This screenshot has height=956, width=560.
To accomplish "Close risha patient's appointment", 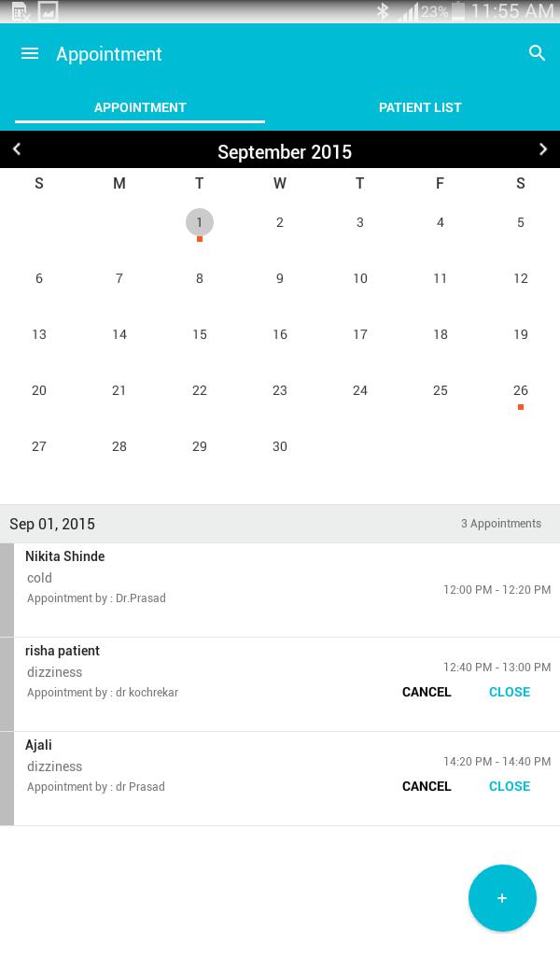I will 510,692.
